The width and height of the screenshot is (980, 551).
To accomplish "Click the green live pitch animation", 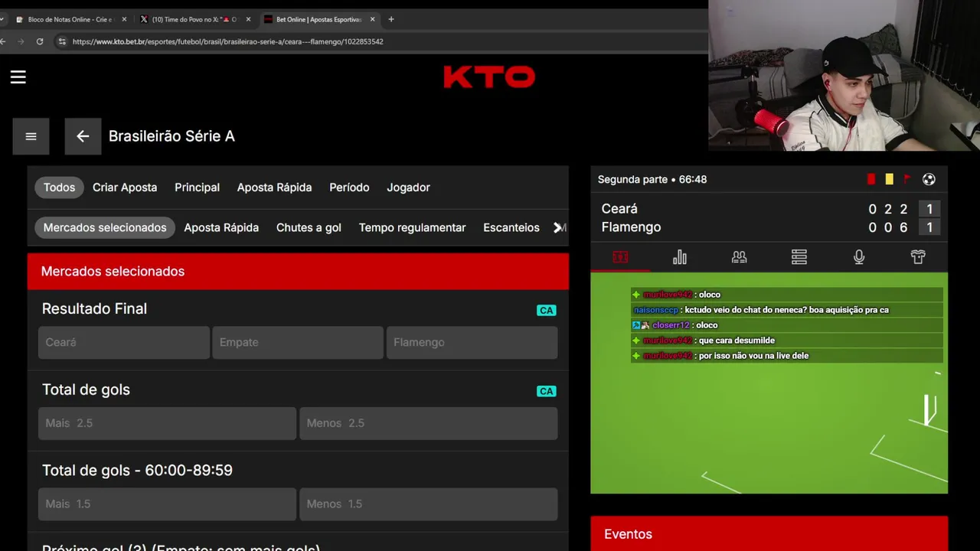I will 769,383.
